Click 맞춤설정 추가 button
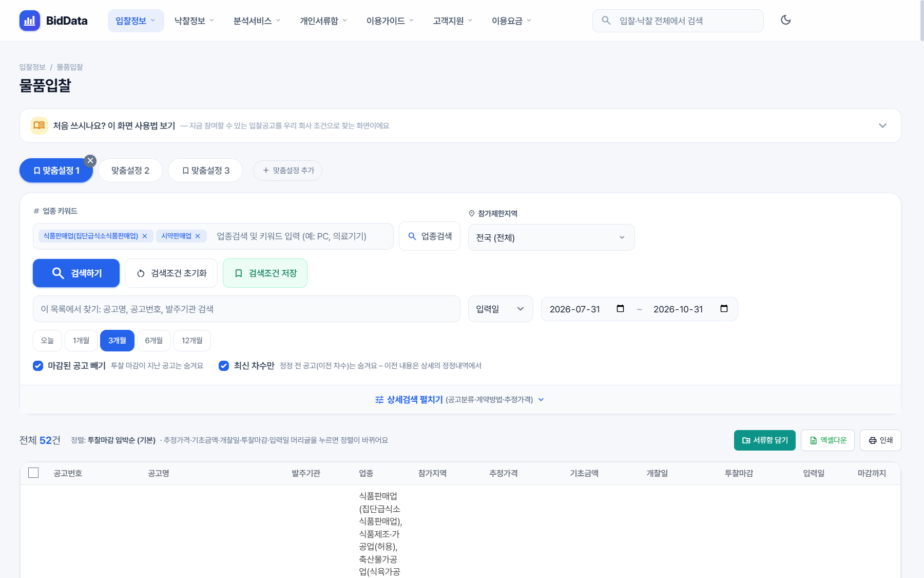 tap(287, 171)
